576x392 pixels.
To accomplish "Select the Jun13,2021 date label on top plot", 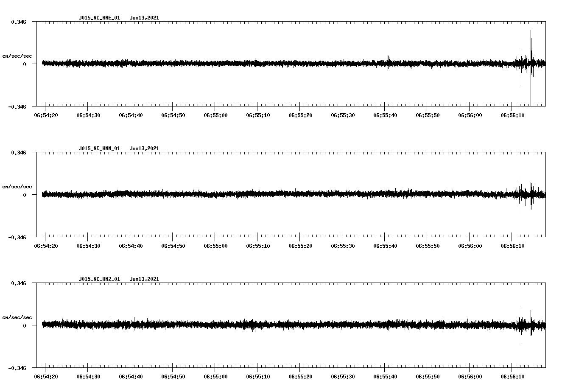I will tap(144, 18).
